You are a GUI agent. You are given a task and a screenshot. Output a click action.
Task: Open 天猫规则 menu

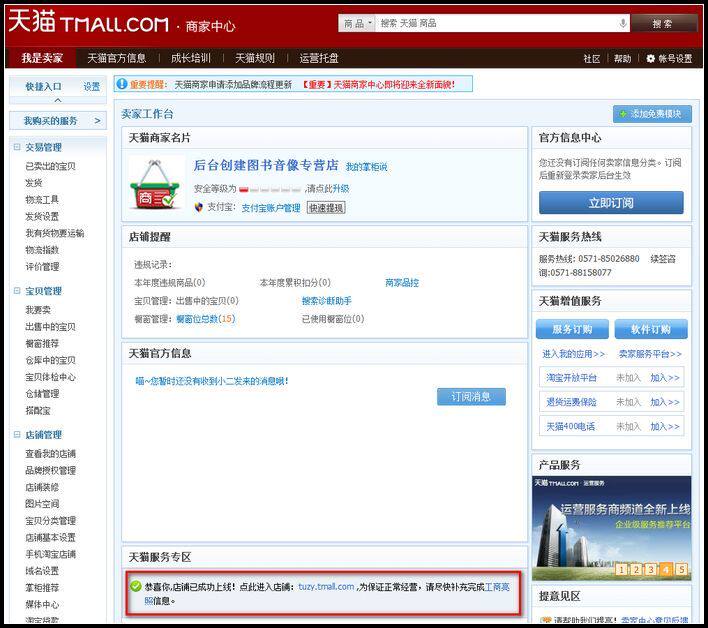point(255,58)
